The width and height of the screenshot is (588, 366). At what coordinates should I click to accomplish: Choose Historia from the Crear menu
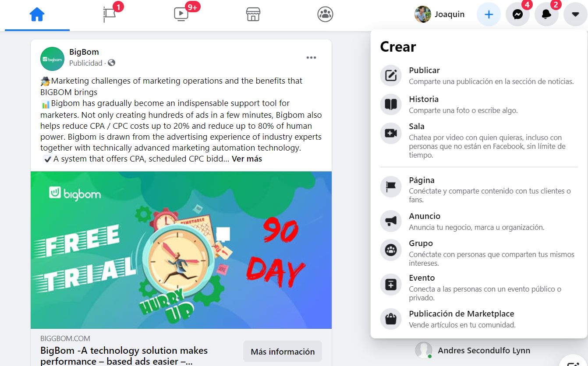(x=479, y=105)
